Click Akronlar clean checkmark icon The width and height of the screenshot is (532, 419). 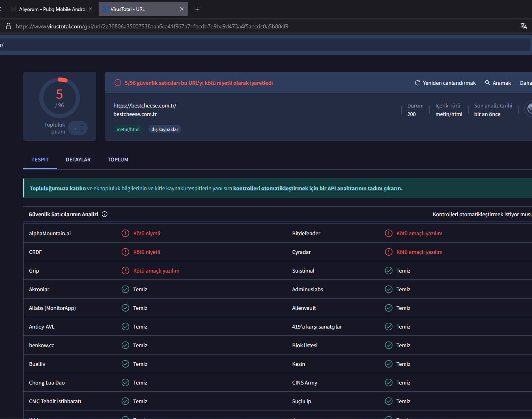(x=125, y=289)
